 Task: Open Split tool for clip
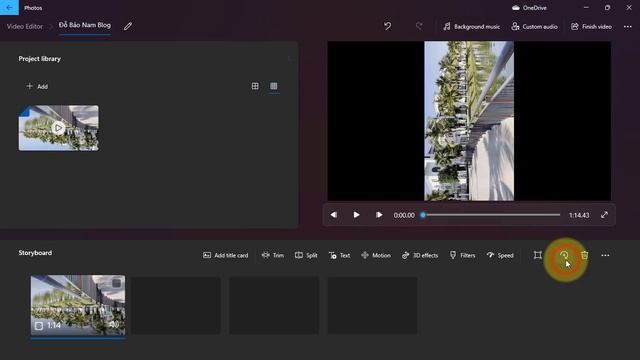(x=306, y=256)
